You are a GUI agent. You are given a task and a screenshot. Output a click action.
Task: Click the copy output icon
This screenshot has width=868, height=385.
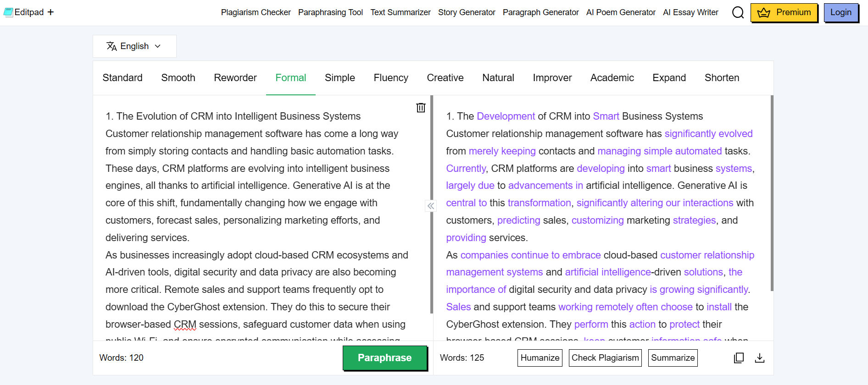coord(739,358)
